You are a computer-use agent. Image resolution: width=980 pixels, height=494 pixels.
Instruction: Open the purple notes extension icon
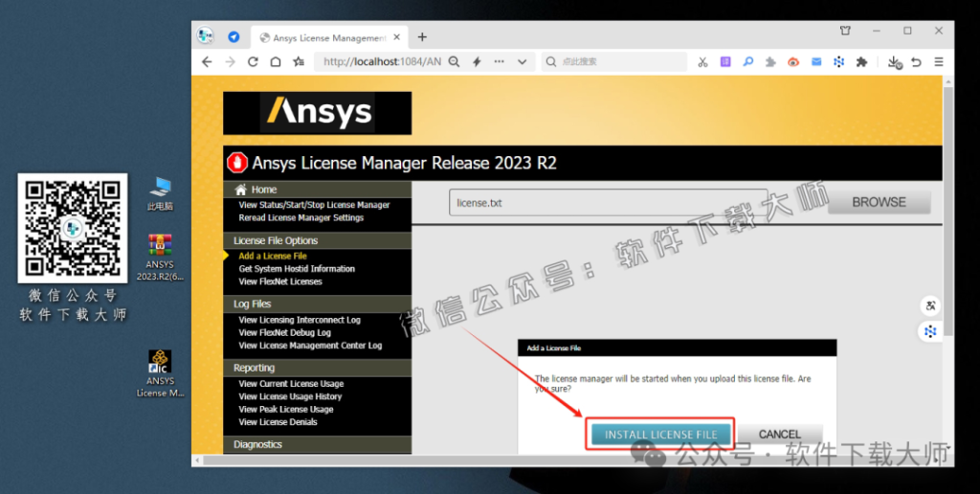click(x=725, y=62)
